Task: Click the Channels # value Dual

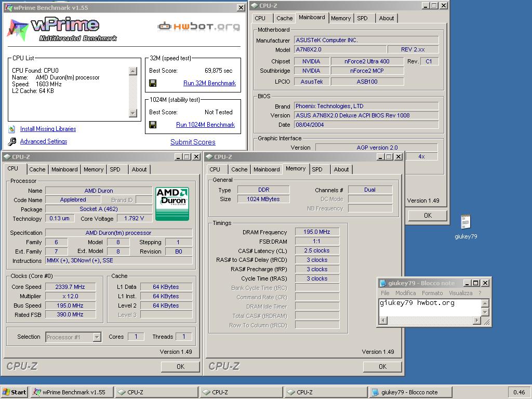Action: pos(370,190)
